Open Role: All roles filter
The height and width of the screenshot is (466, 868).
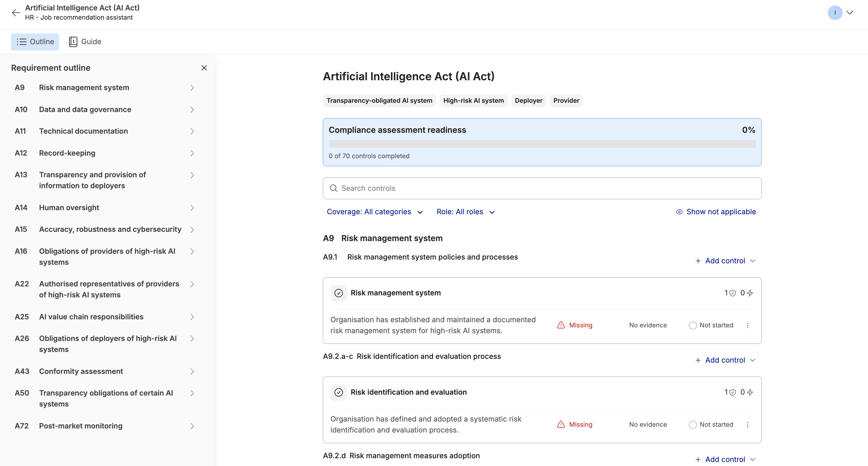point(466,212)
